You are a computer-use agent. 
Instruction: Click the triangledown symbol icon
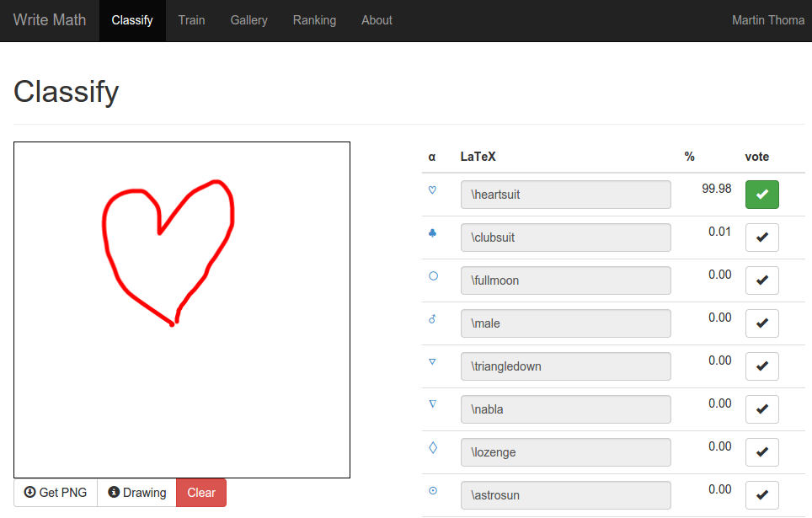pos(432,361)
